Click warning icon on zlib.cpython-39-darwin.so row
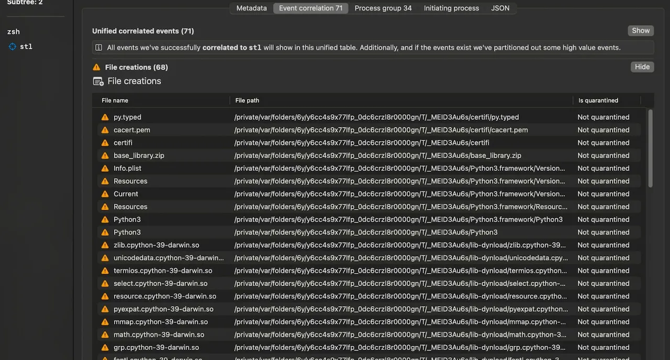 tap(105, 245)
